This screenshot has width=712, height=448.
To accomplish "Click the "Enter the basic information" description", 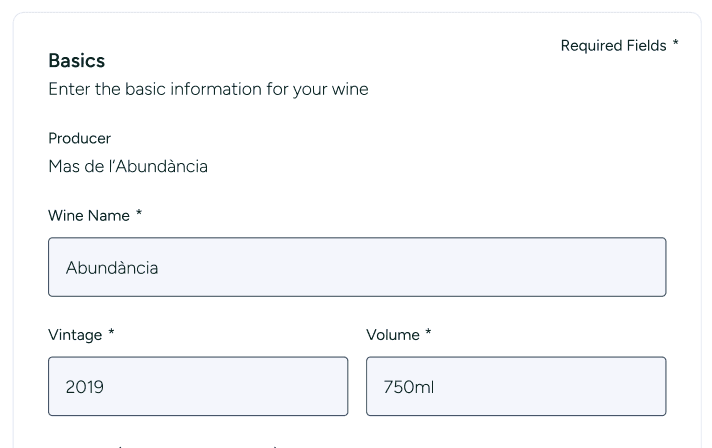I will point(208,89).
